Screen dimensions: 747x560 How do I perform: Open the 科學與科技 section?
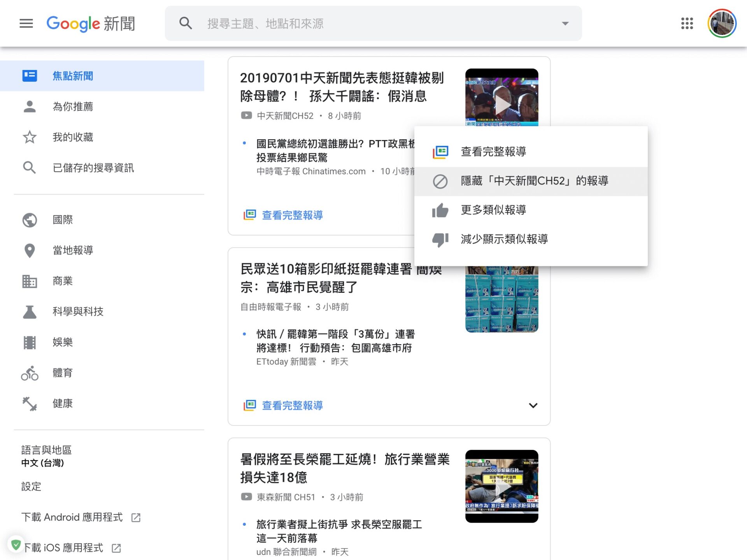pos(102,311)
